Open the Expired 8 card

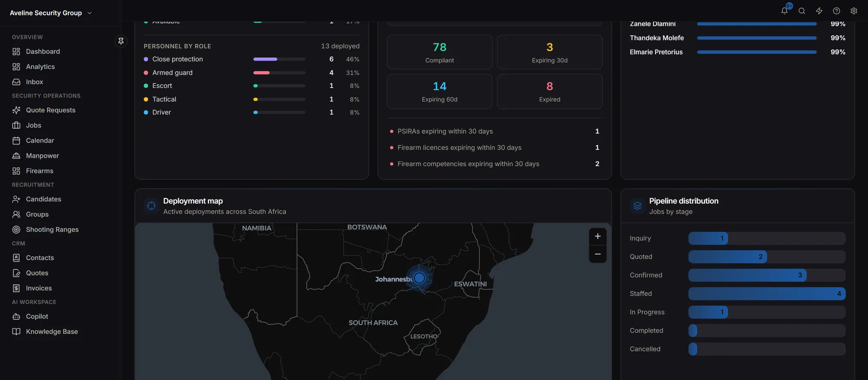click(550, 91)
